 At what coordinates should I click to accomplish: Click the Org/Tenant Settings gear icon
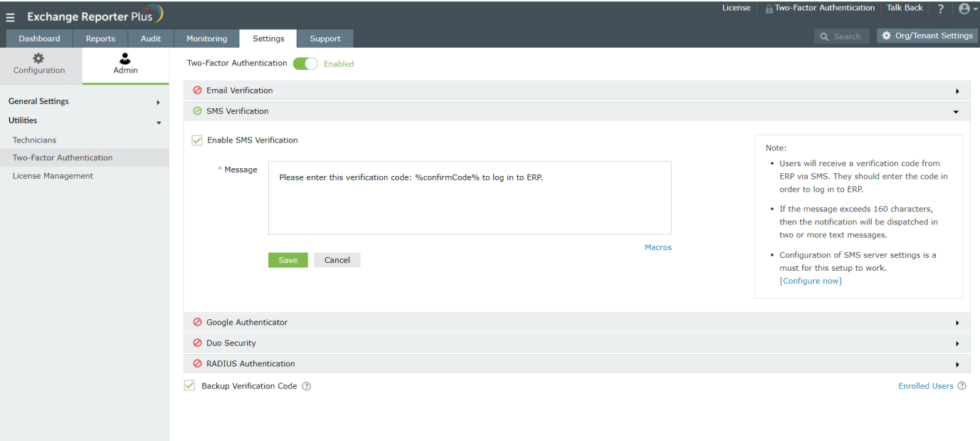tap(887, 36)
